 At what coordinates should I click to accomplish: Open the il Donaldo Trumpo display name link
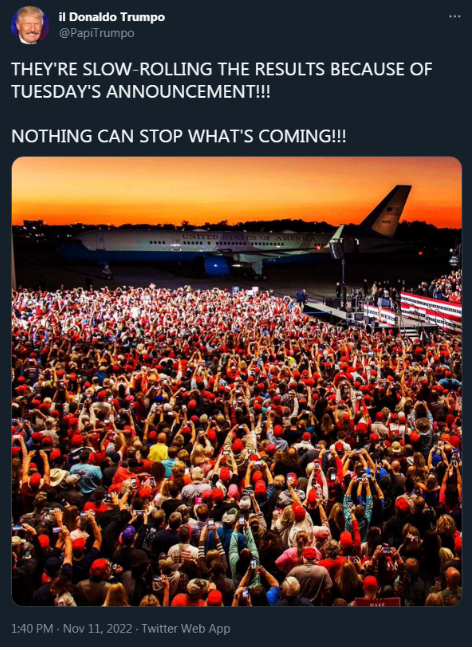111,17
